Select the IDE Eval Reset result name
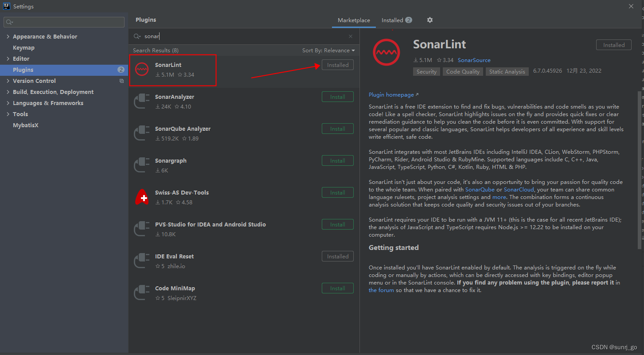The image size is (644, 355). [x=174, y=257]
